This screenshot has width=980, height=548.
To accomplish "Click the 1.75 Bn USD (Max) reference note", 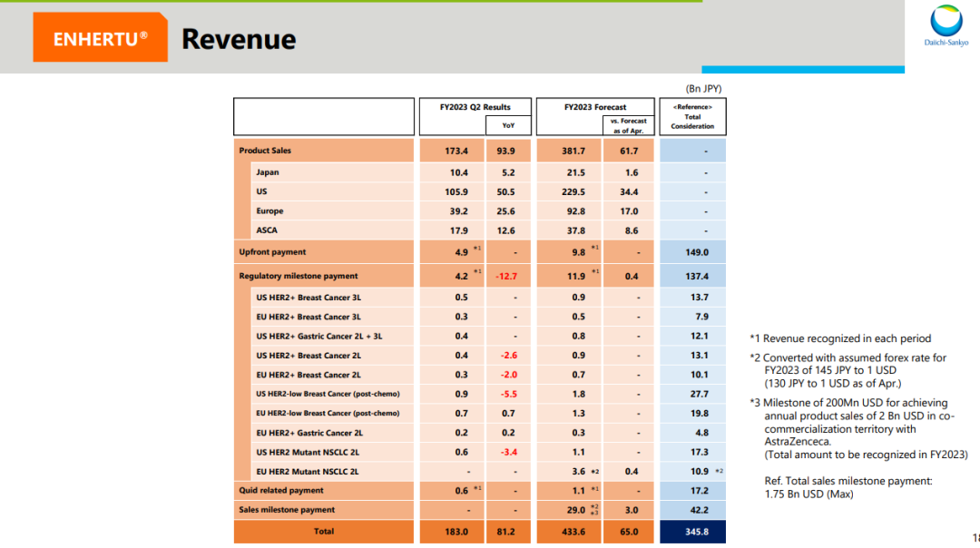I will point(808,494).
